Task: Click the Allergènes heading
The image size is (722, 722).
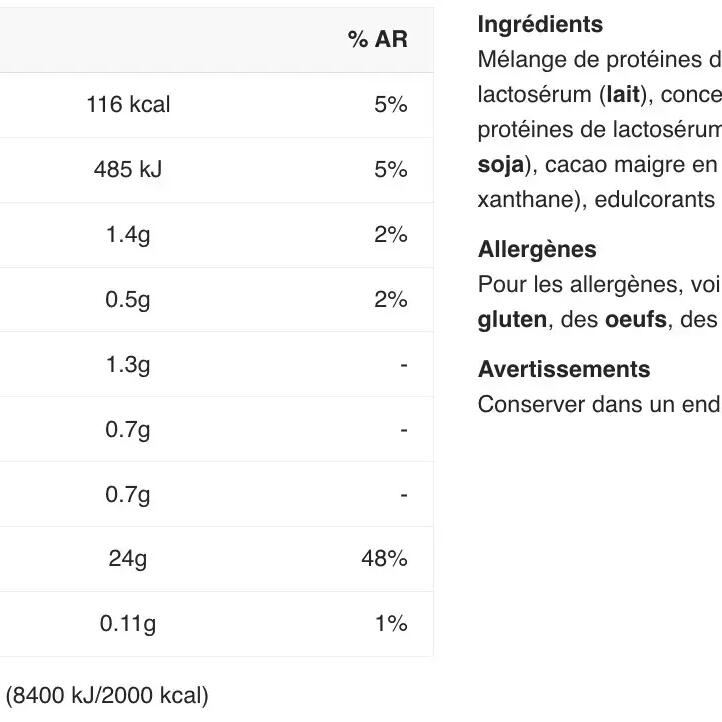Action: (x=537, y=250)
